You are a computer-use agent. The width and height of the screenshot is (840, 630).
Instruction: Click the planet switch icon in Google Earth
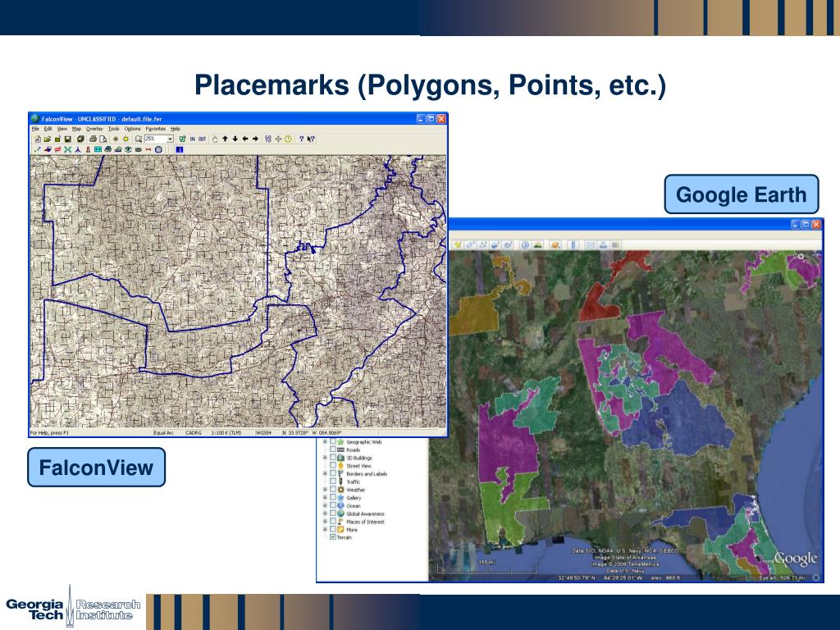[x=555, y=244]
